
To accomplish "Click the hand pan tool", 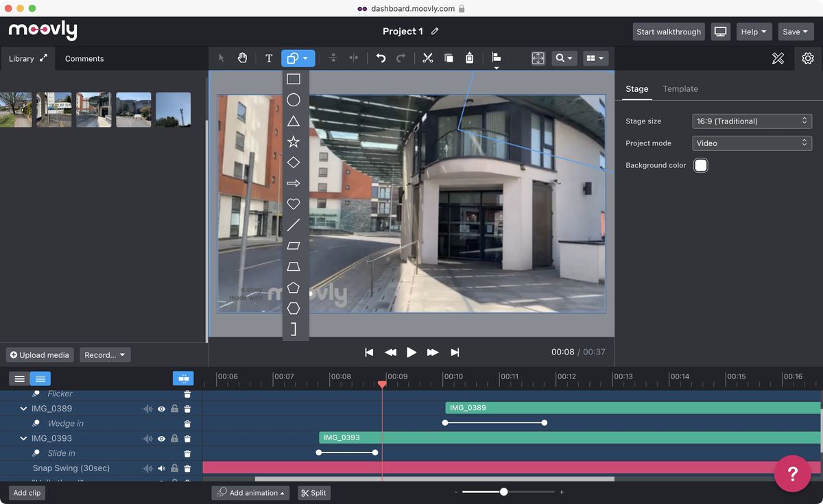I will (x=242, y=58).
